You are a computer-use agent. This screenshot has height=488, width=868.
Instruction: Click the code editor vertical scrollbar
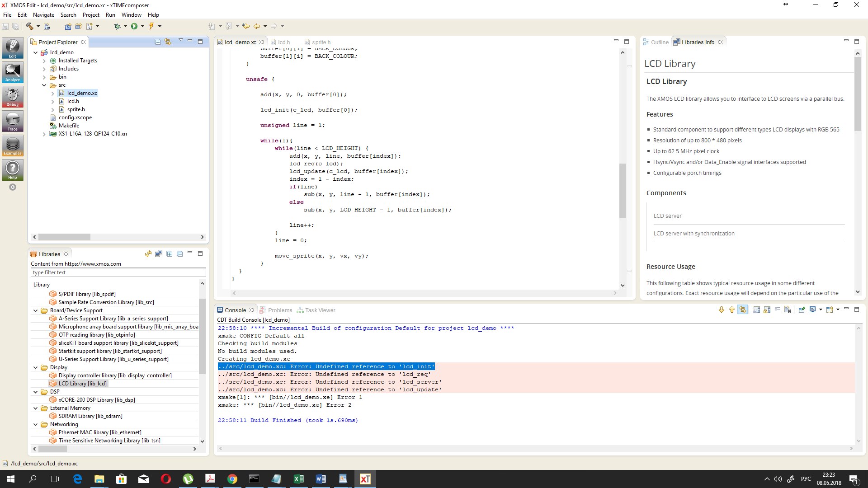click(623, 191)
